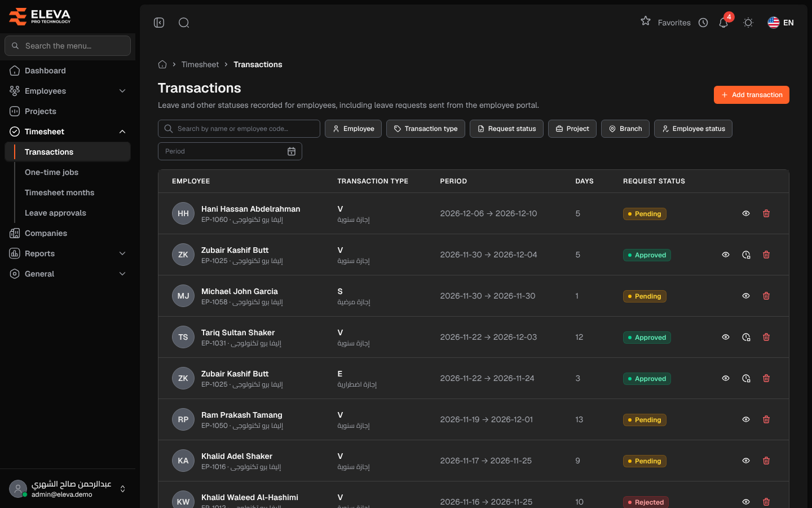Click the Add transaction button
Image resolution: width=812 pixels, height=508 pixels.
[751, 95]
